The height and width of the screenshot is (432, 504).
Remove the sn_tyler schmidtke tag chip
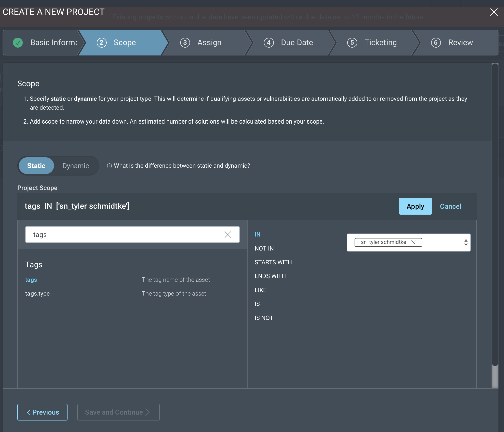tap(413, 242)
